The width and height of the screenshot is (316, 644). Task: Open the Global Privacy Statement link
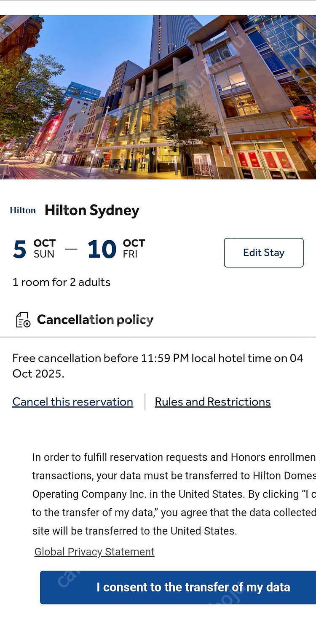(x=94, y=552)
